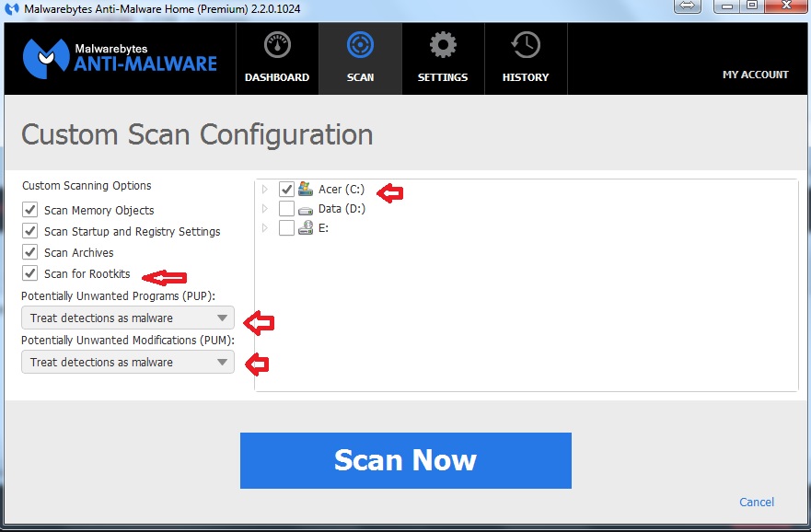Click the Scan target icon
The width and height of the screenshot is (811, 532).
click(360, 46)
